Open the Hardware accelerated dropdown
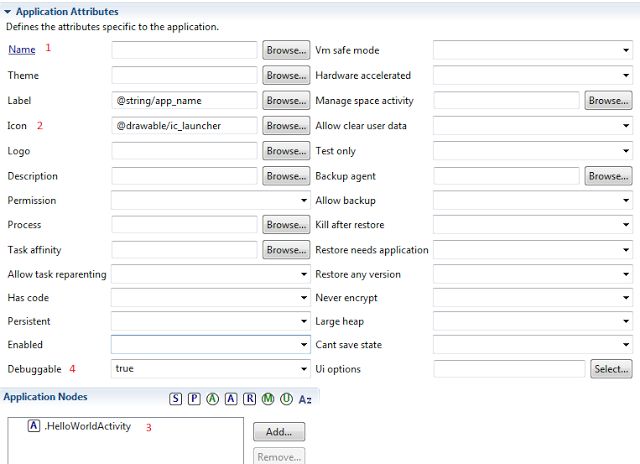Image resolution: width=640 pixels, height=464 pixels. [533, 75]
